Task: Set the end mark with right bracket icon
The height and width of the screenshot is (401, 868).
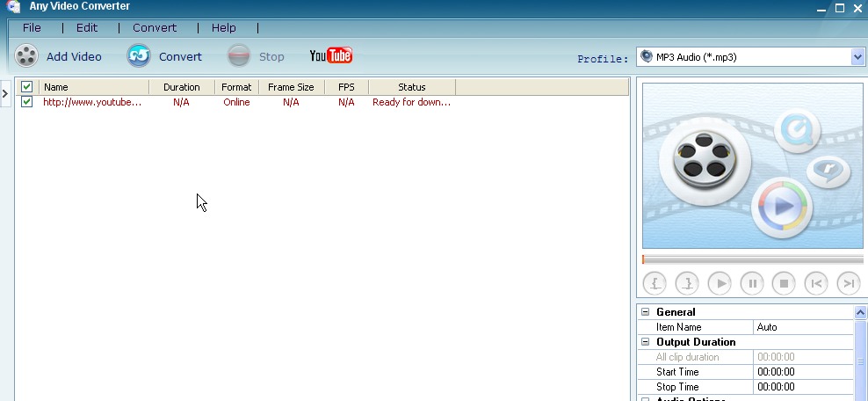Action: click(x=687, y=283)
